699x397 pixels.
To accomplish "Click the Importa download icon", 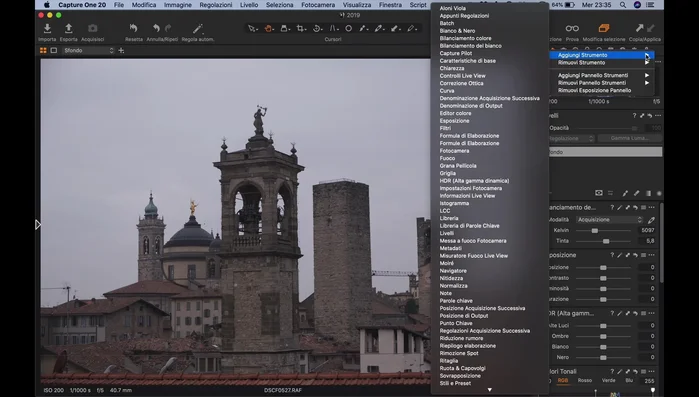I will click(47, 29).
